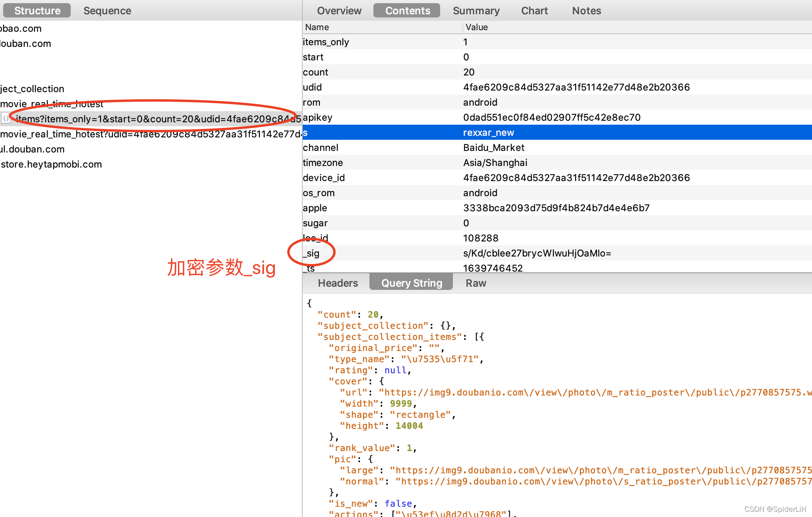
Task: Switch to the Headers sub-tab
Action: (x=338, y=283)
